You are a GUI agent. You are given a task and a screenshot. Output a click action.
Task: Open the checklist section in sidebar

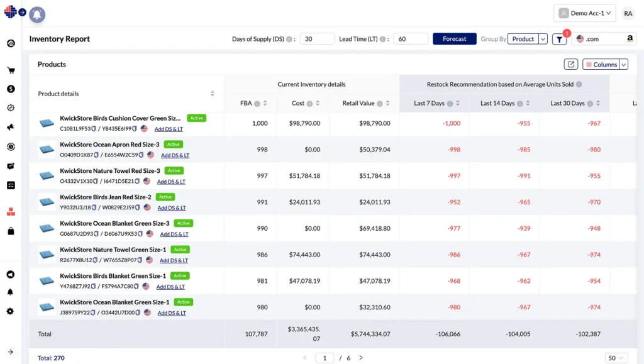click(11, 185)
